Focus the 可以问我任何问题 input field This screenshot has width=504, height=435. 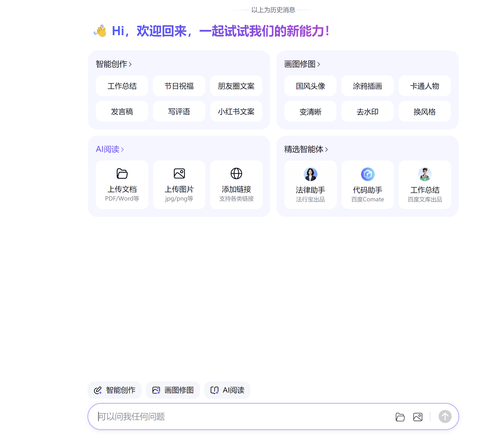tap(242, 417)
